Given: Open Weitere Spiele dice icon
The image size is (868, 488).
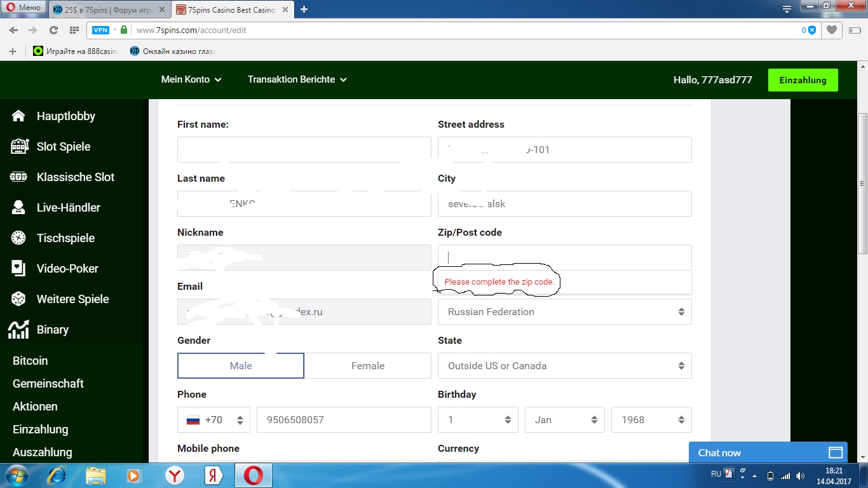Looking at the screenshot, I should click(x=18, y=299).
